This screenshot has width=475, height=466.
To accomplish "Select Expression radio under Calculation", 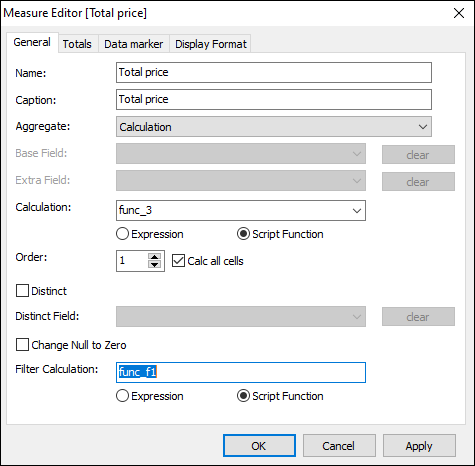I will click(122, 234).
